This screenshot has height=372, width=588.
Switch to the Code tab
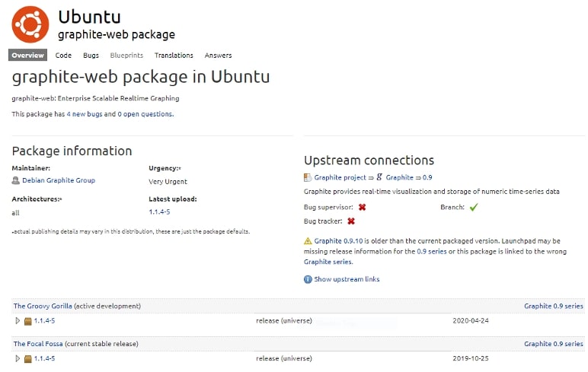pyautogui.click(x=63, y=55)
